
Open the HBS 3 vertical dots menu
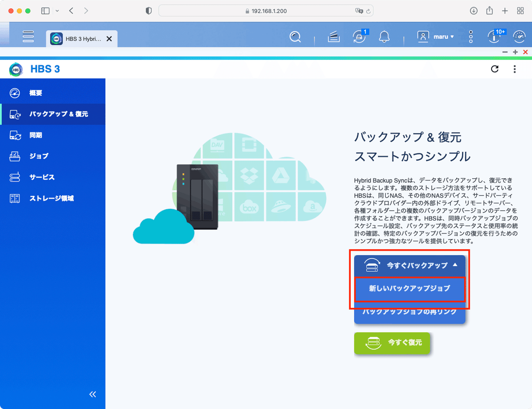[x=515, y=69]
